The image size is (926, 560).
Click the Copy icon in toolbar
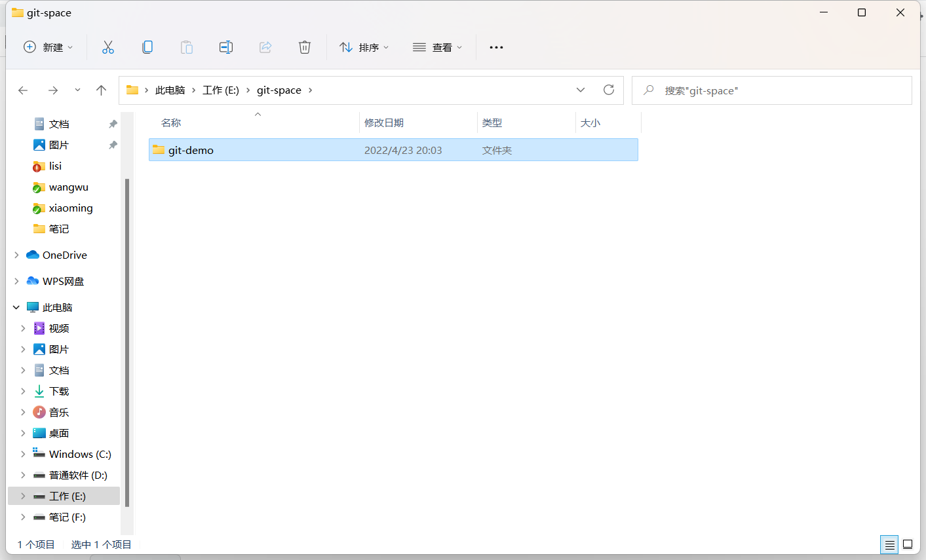pyautogui.click(x=147, y=47)
